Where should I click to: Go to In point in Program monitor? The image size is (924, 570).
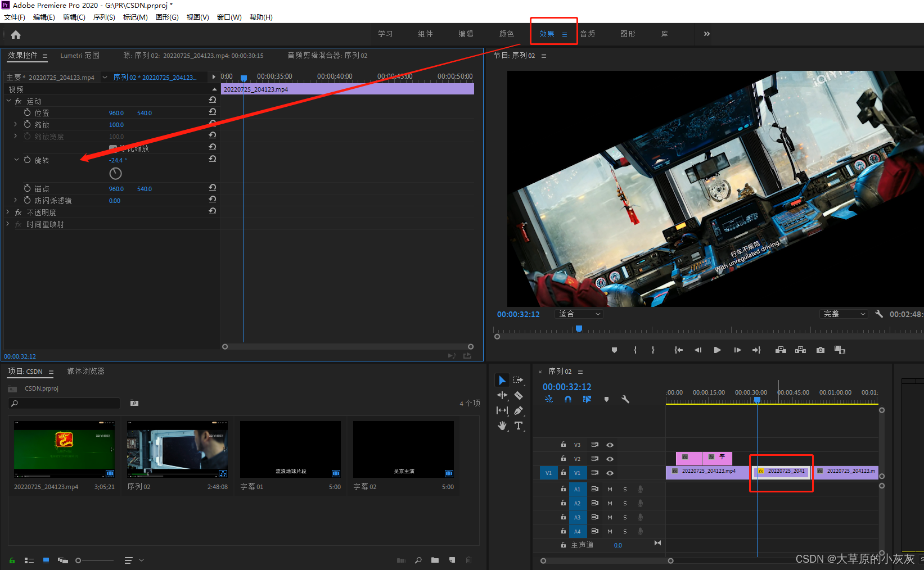pyautogui.click(x=678, y=350)
